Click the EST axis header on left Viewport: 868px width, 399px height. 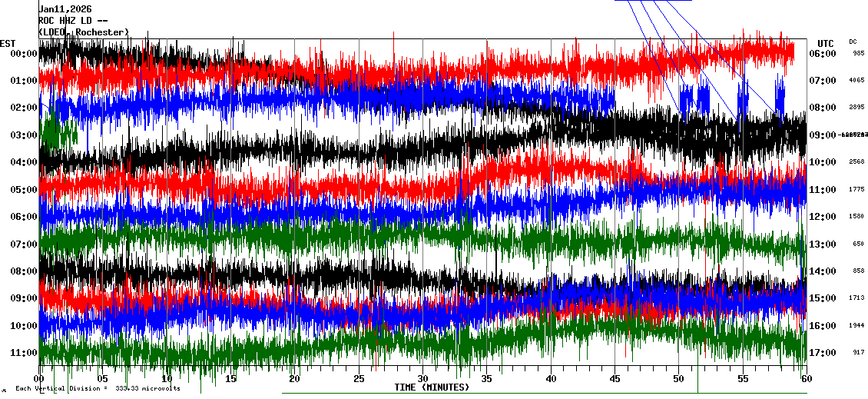click(x=8, y=43)
